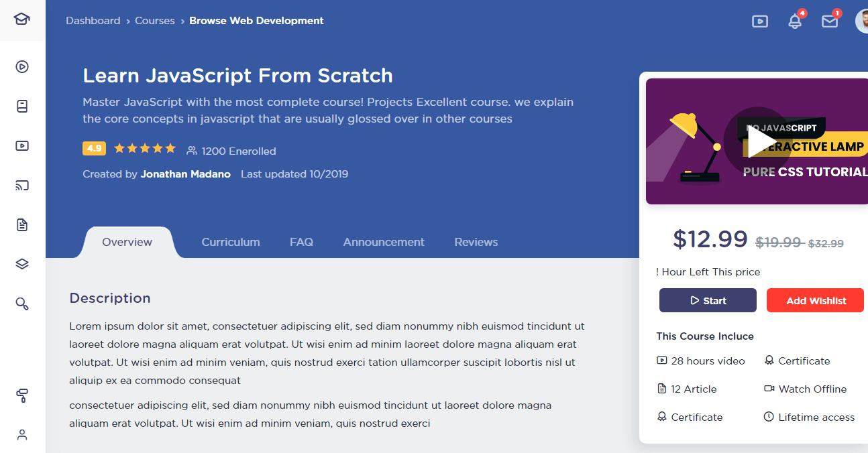Click the cast screen icon in sidebar
Screen dimensions: 868x453
[x=22, y=186]
